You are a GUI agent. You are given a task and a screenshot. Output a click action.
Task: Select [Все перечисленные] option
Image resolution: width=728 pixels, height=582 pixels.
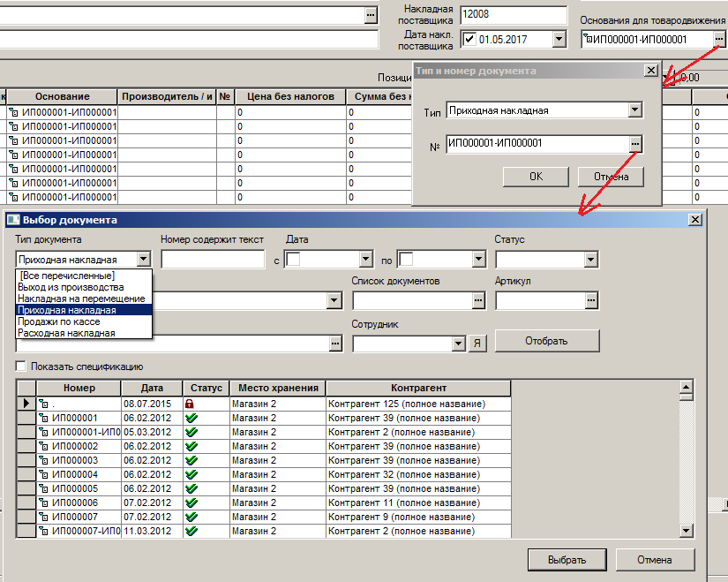84,276
